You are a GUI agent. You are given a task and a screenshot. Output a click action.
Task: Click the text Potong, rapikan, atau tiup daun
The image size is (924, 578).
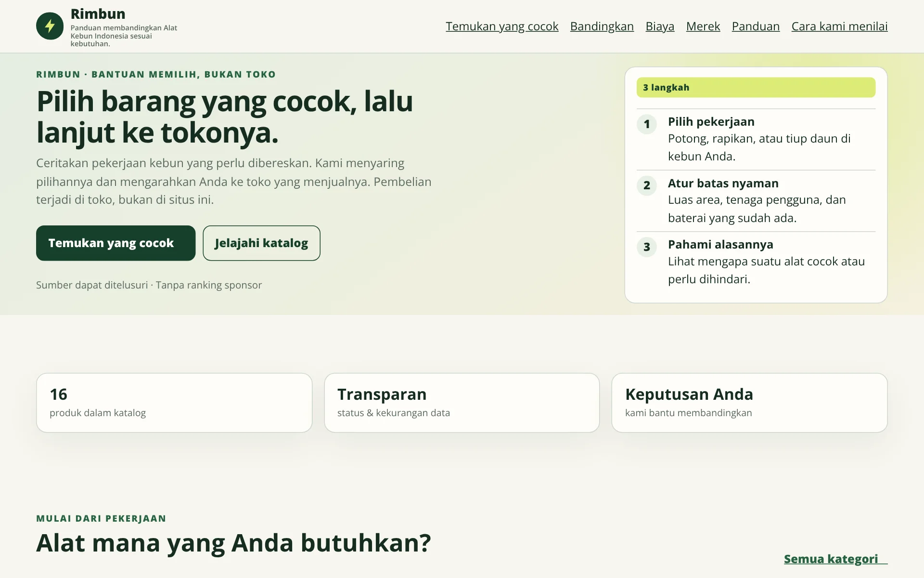click(x=759, y=147)
